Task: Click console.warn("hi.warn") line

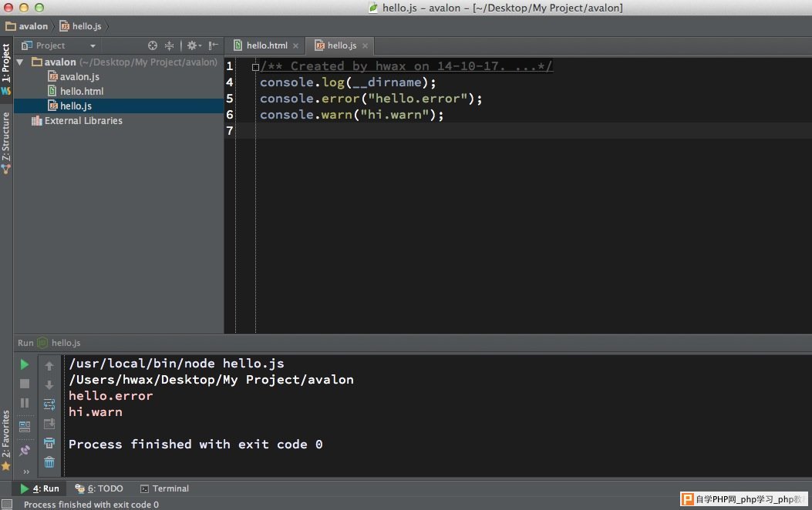Action: pyautogui.click(x=352, y=114)
